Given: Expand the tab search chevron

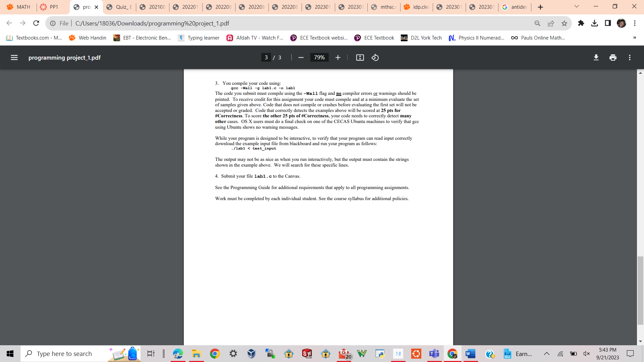Looking at the screenshot, I should pos(577,7).
